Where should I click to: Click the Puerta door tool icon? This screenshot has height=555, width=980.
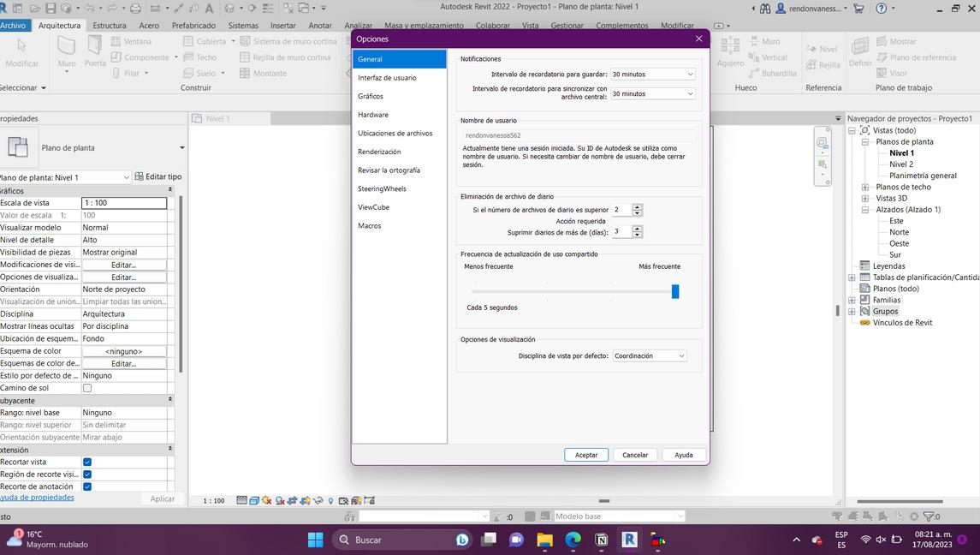pyautogui.click(x=95, y=45)
